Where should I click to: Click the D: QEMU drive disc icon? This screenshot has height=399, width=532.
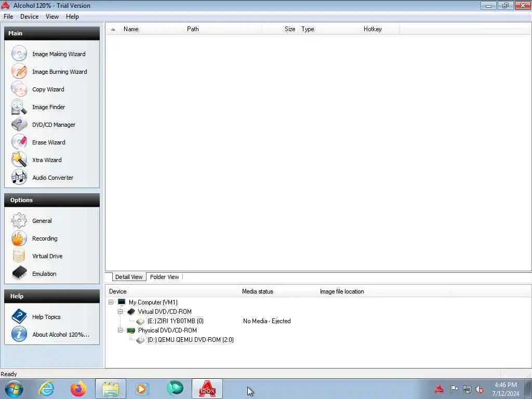[x=140, y=340]
